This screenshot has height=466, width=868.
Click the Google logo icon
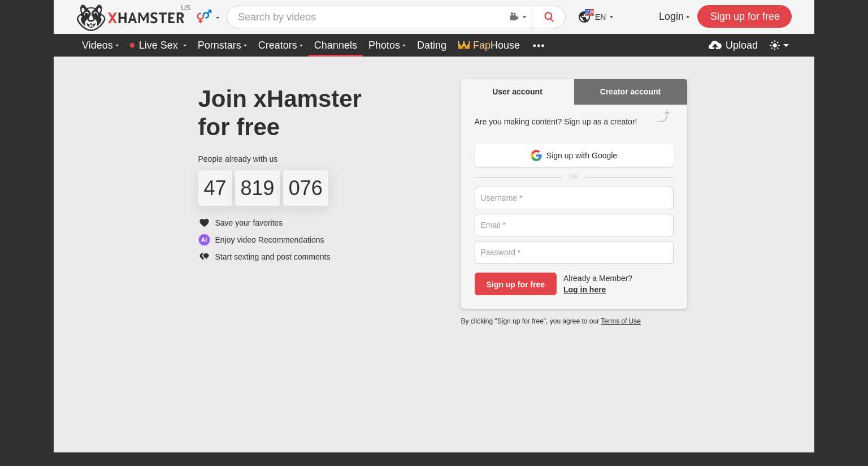tap(536, 156)
